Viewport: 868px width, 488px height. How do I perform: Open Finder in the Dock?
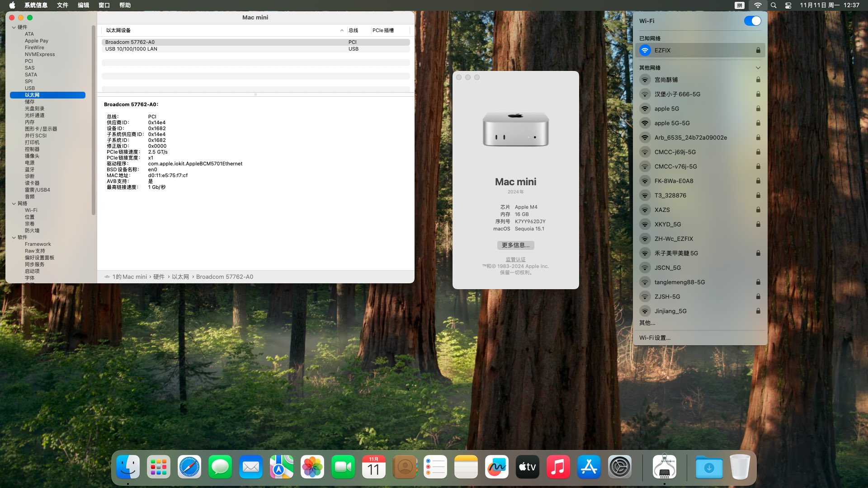[x=128, y=467]
